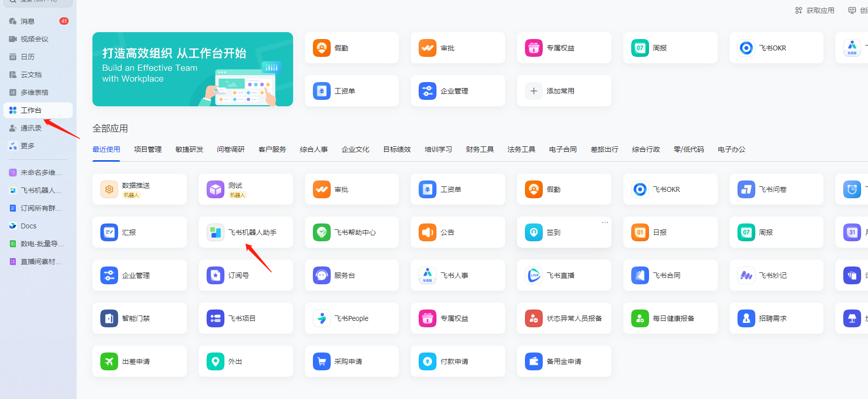Launch the 飞书直播 app
Screen dimensions: 868x399
564,275
